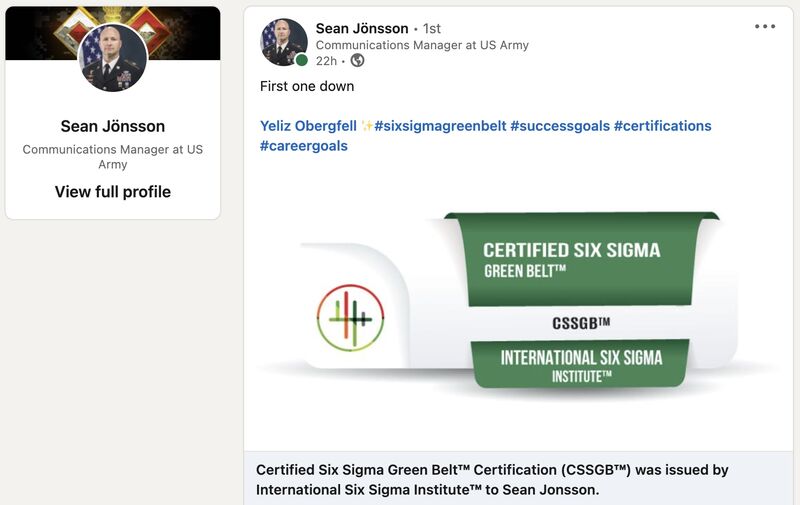Click the sparkle emoji after Yeliz Obergfell

point(366,126)
